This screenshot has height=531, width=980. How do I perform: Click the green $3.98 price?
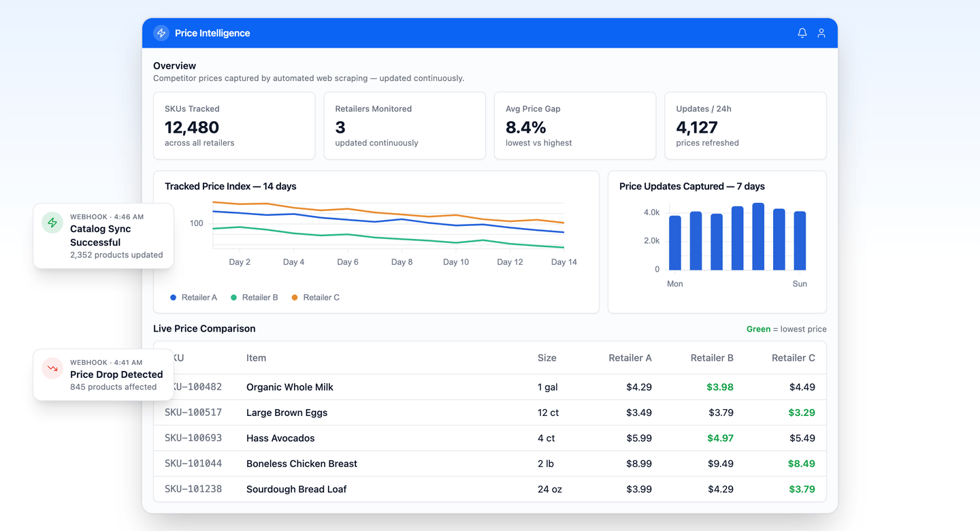[720, 387]
